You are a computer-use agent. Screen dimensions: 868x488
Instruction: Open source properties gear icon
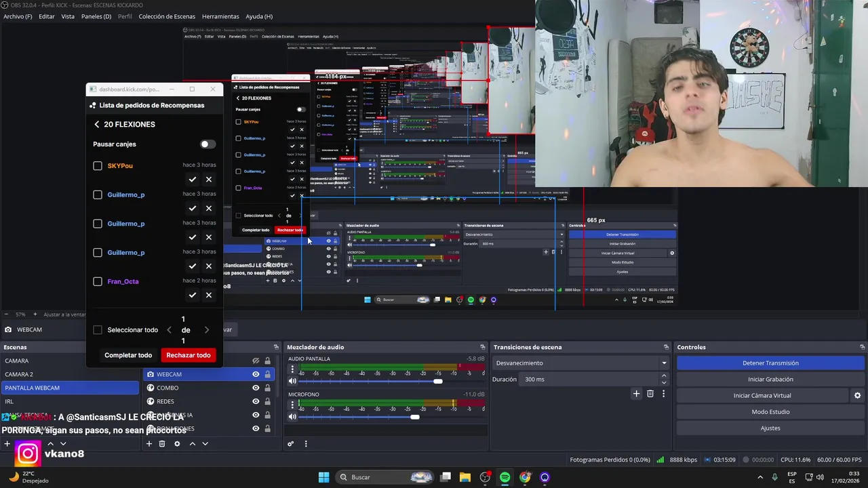click(177, 444)
